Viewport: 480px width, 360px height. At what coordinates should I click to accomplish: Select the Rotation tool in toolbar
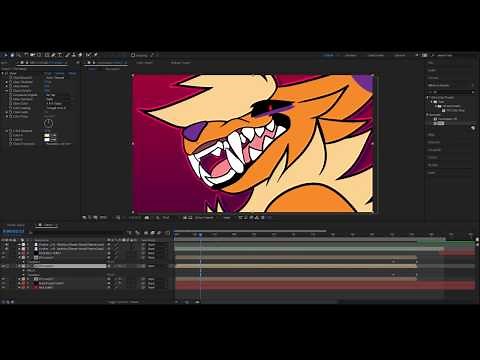tap(26, 55)
